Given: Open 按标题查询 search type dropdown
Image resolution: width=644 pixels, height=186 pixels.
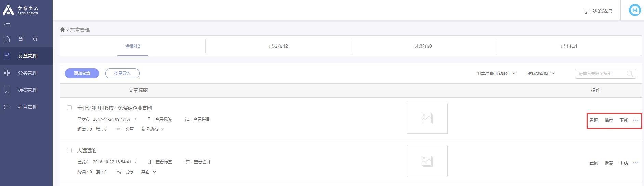Looking at the screenshot, I should [541, 74].
